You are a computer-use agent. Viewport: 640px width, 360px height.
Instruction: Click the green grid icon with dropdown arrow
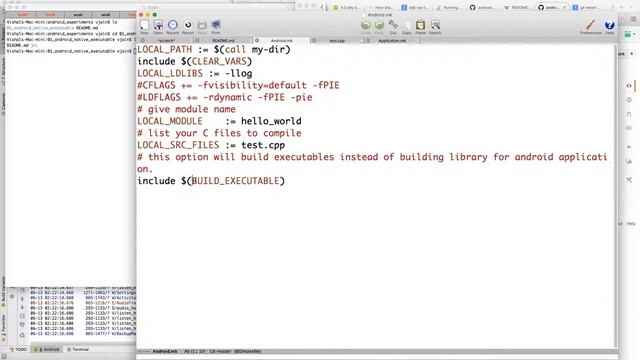tap(630, 34)
